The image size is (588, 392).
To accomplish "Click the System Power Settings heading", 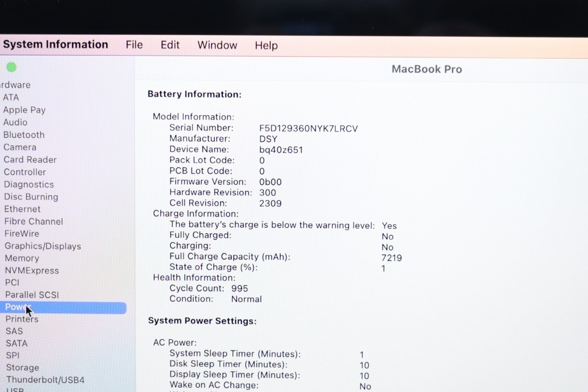I will (202, 321).
